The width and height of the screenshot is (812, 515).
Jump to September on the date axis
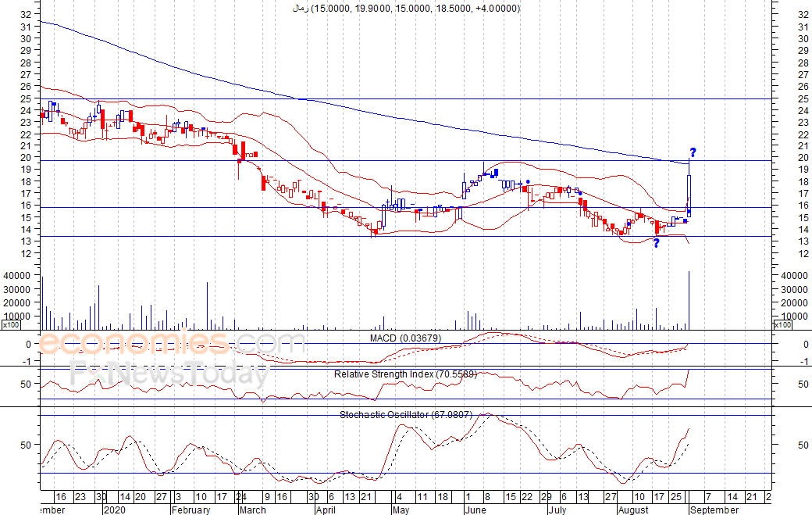[x=714, y=510]
